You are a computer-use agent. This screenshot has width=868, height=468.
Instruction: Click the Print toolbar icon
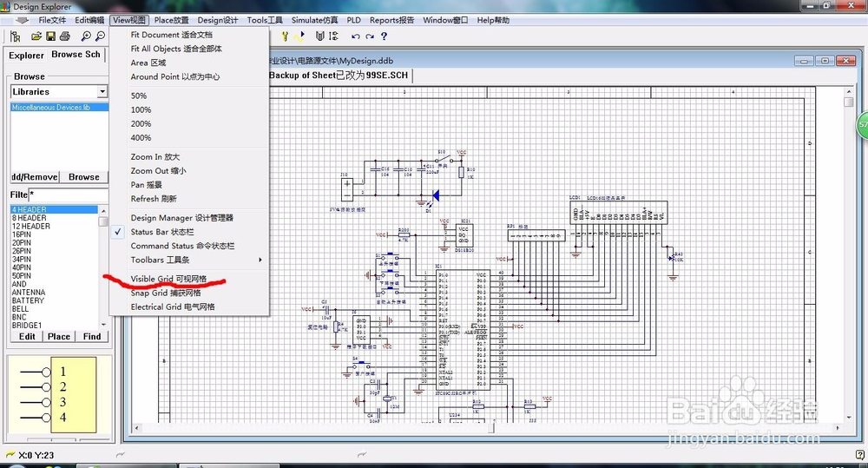pos(65,36)
